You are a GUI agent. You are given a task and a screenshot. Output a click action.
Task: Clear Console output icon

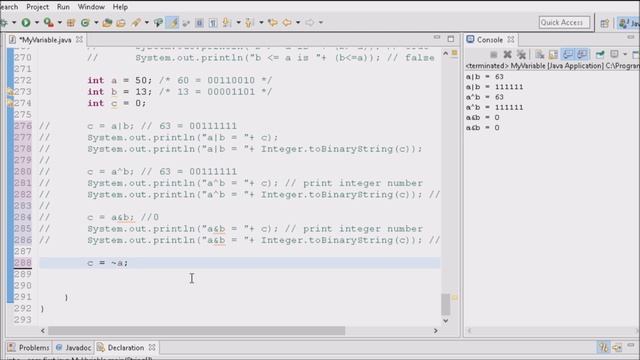(540, 54)
